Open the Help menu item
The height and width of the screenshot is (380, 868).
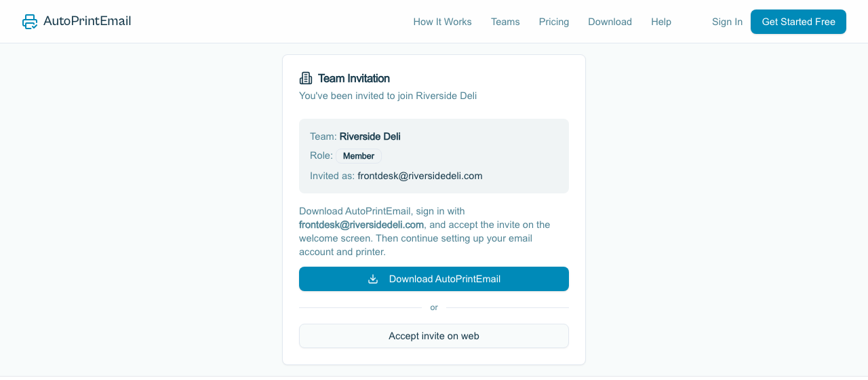coord(661,22)
